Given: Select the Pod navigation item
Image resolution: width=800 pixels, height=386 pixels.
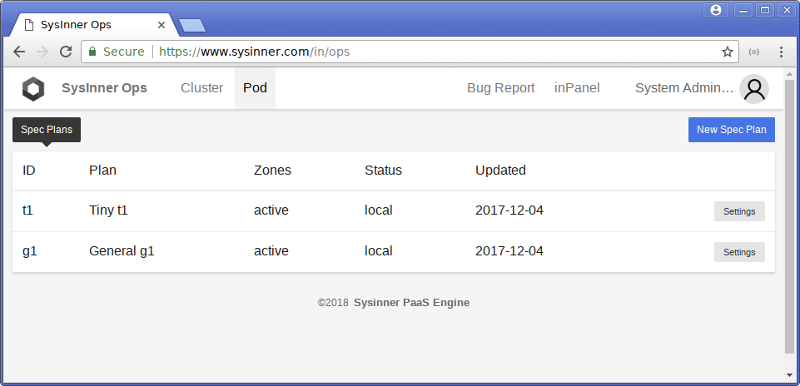Looking at the screenshot, I should pyautogui.click(x=255, y=88).
